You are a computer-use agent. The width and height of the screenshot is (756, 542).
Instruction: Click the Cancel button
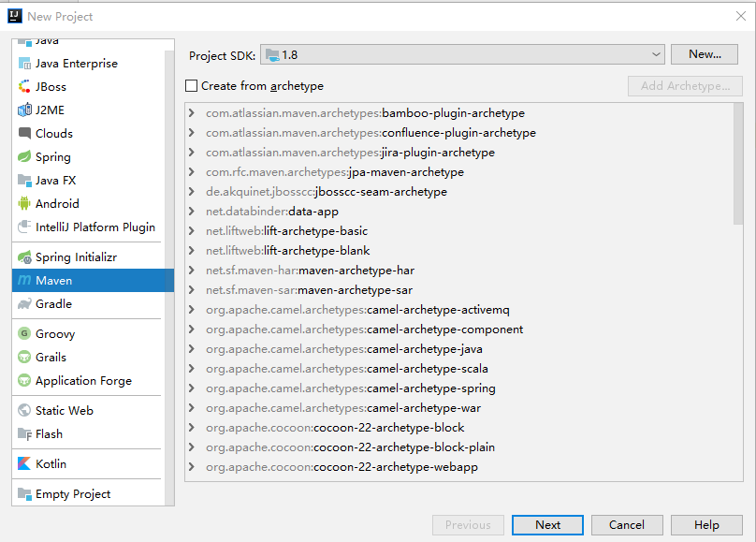pyautogui.click(x=627, y=524)
